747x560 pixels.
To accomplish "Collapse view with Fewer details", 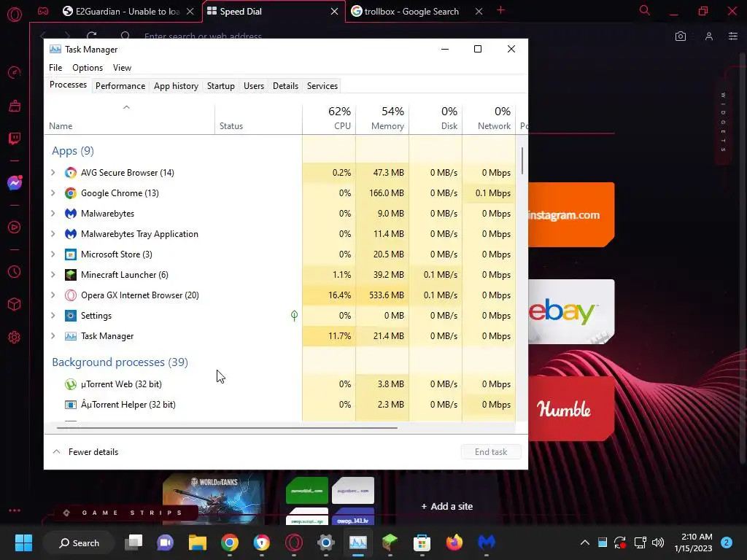I will [85, 452].
